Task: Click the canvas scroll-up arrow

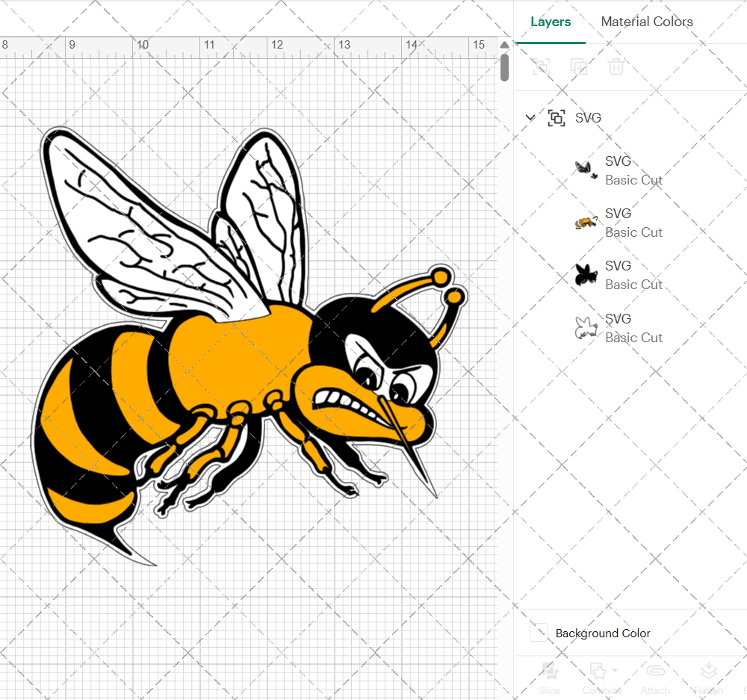Action: point(504,45)
